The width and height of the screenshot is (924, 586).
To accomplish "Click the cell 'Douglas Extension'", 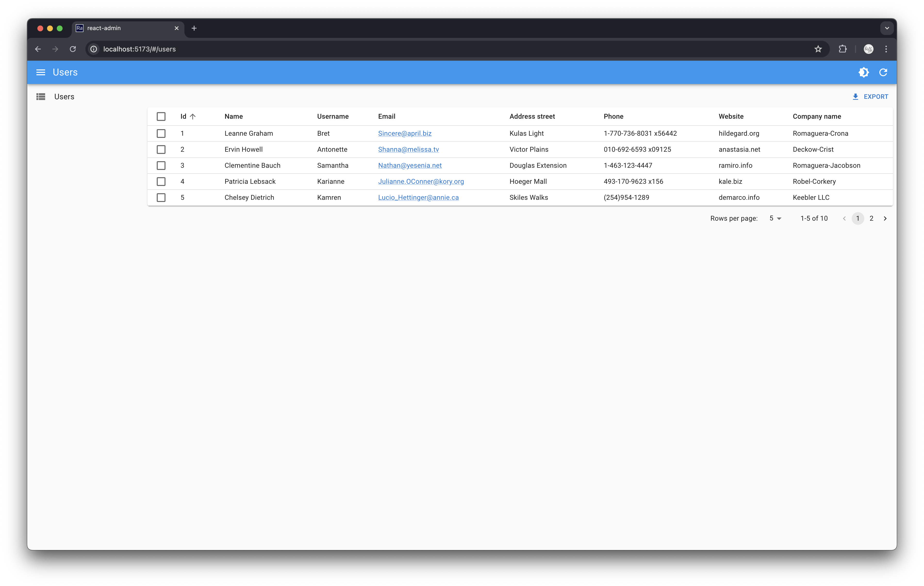I will pyautogui.click(x=538, y=166).
